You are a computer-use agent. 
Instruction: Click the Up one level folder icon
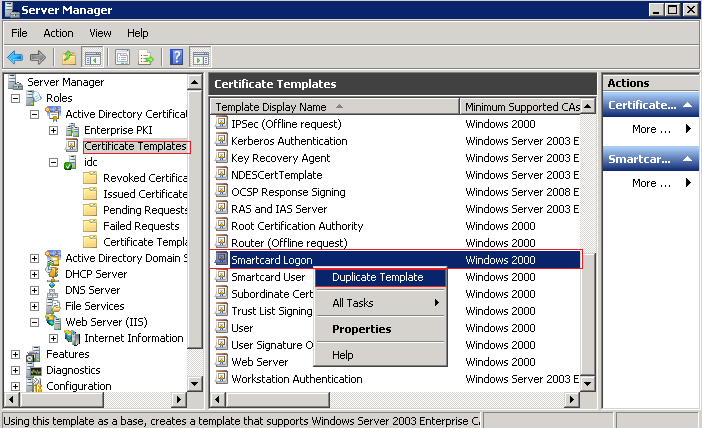click(68, 57)
